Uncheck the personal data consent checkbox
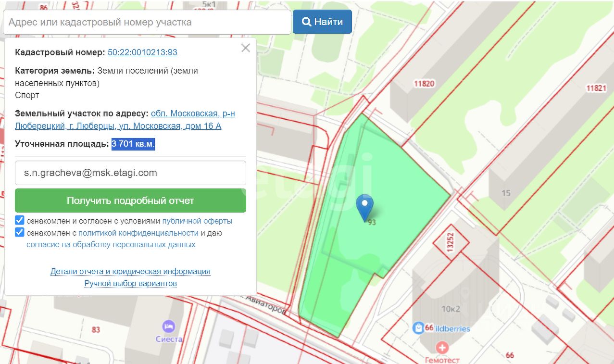 [x=20, y=232]
